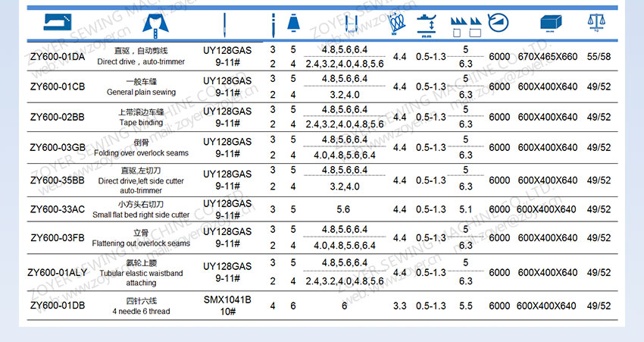Click the presser foot lift mm icon
This screenshot has height=342, width=644.
coord(430,24)
